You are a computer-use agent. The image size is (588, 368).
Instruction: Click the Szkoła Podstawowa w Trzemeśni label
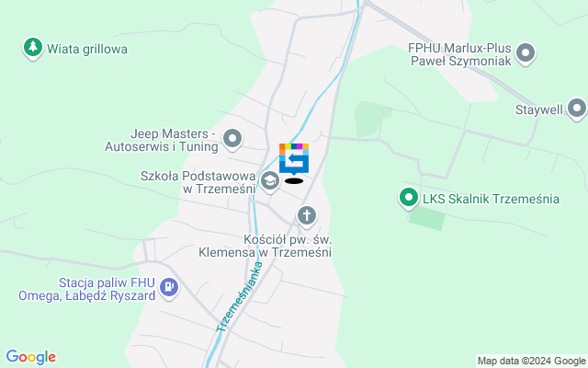[x=198, y=182]
